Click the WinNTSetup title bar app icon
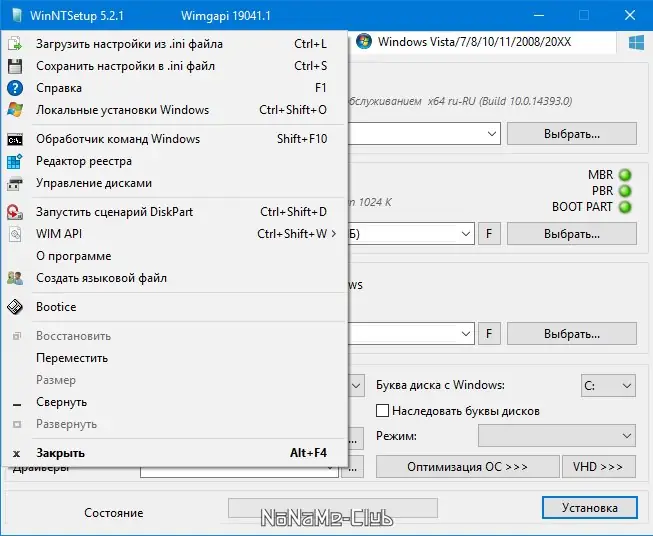This screenshot has height=536, width=653. click(x=17, y=15)
